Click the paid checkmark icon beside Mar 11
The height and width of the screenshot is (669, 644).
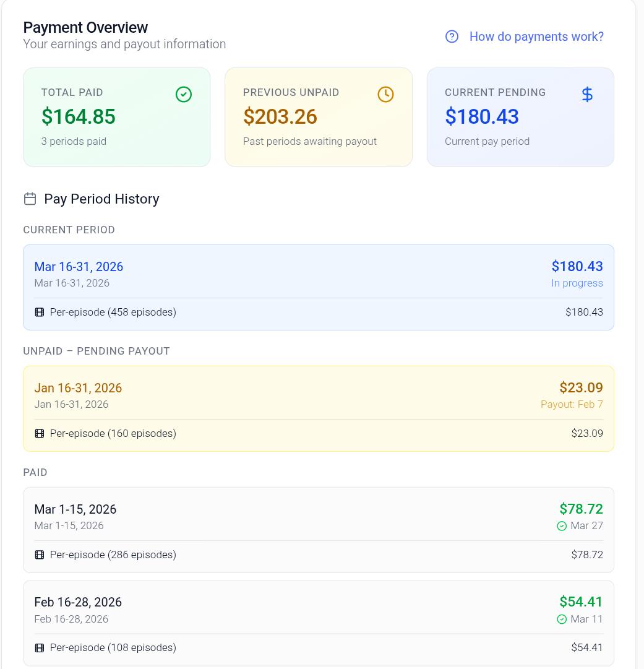click(562, 619)
